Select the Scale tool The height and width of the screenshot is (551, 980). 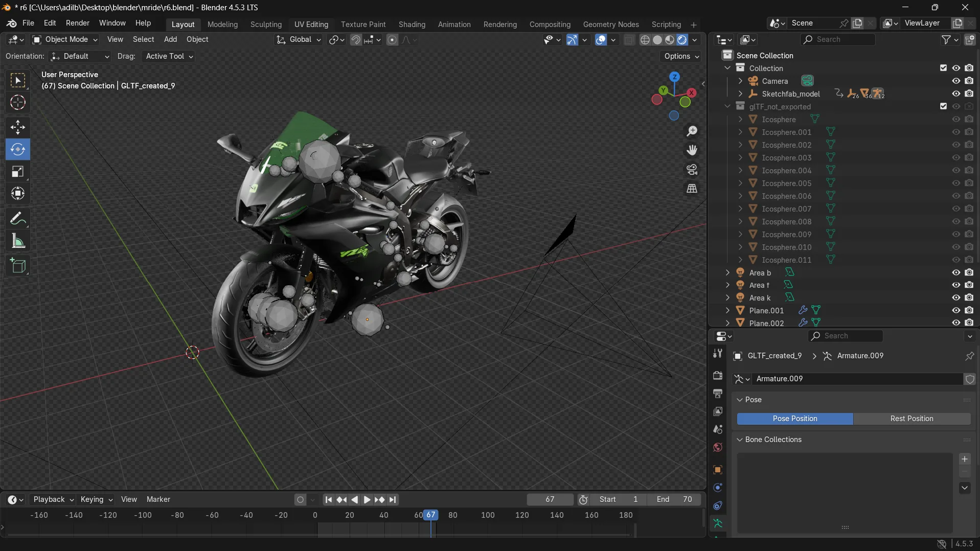(x=18, y=171)
